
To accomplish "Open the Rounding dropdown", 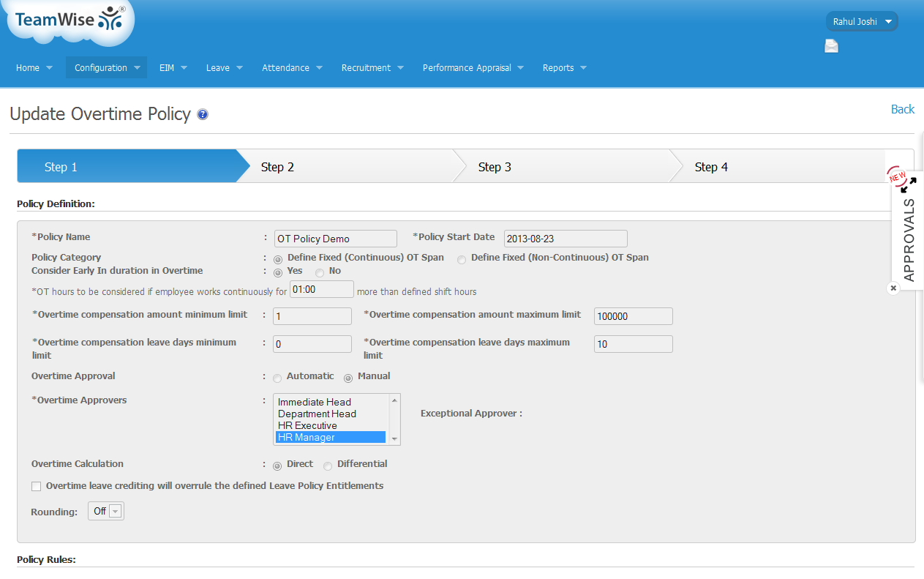I will pyautogui.click(x=106, y=511).
